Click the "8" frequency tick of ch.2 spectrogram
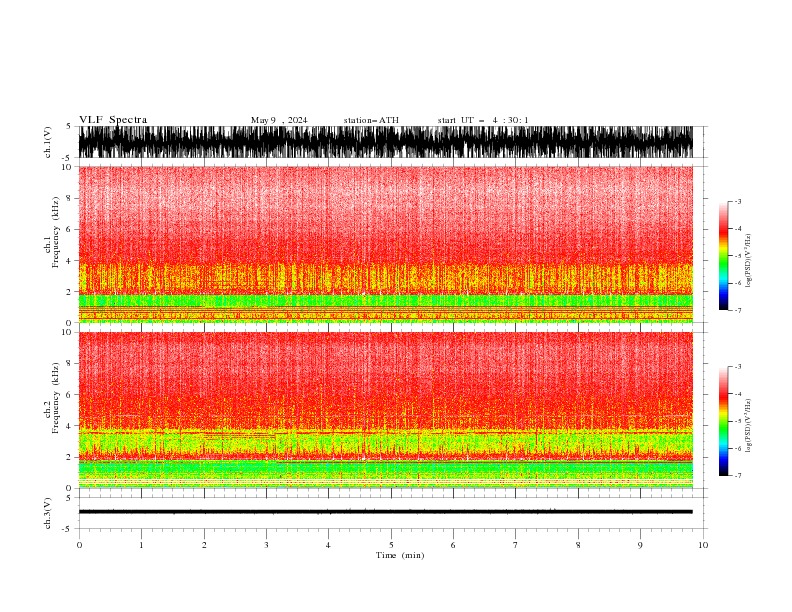Screen dimensions: 792x612 coord(69,364)
